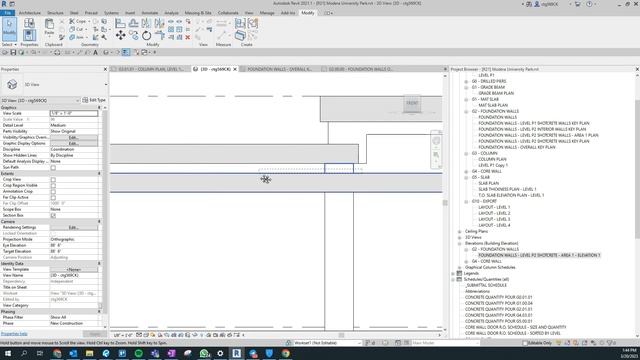Select the Mirror Draw Axis tool

pyautogui.click(x=159, y=23)
